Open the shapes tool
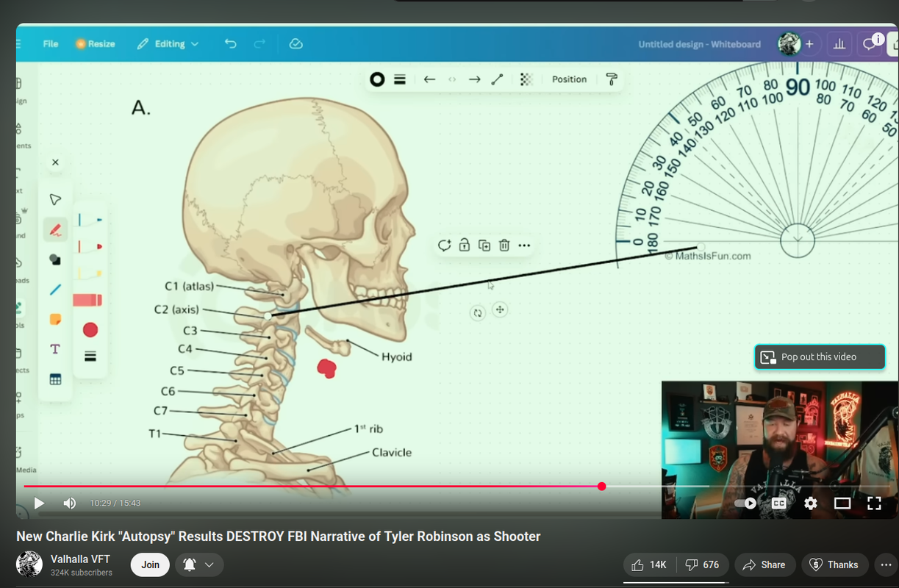 [55, 259]
